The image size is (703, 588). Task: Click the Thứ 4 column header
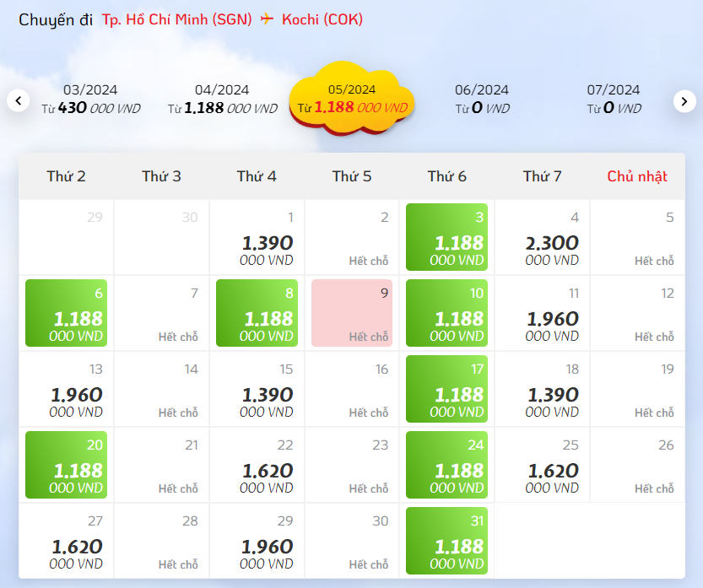257,176
